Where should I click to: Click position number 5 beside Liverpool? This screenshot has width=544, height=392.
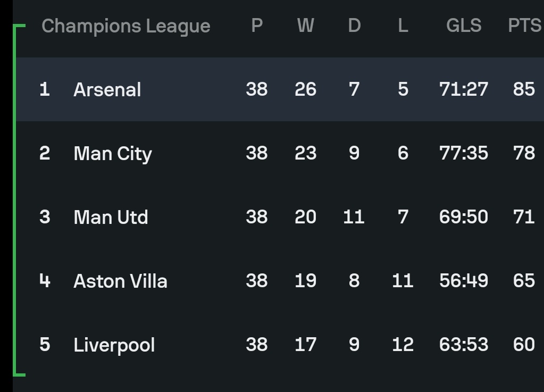click(45, 345)
